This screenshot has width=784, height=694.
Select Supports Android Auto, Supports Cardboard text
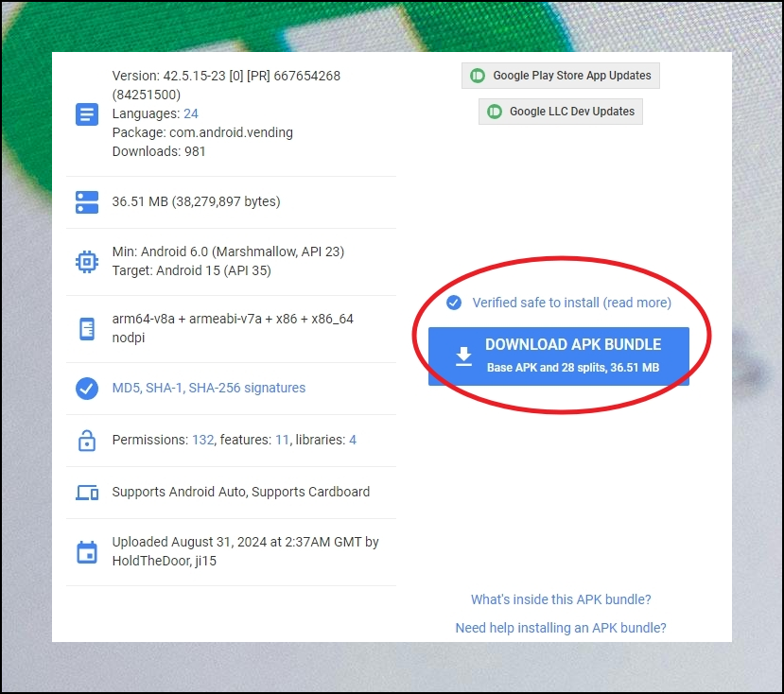click(x=241, y=492)
